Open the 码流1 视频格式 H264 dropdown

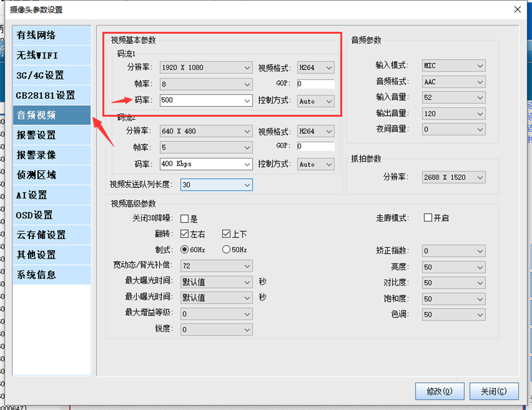click(316, 68)
